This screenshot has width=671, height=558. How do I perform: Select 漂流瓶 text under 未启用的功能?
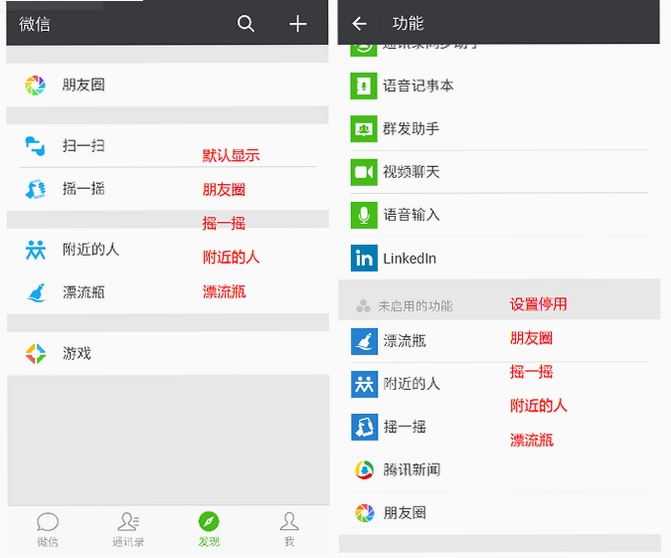[404, 341]
